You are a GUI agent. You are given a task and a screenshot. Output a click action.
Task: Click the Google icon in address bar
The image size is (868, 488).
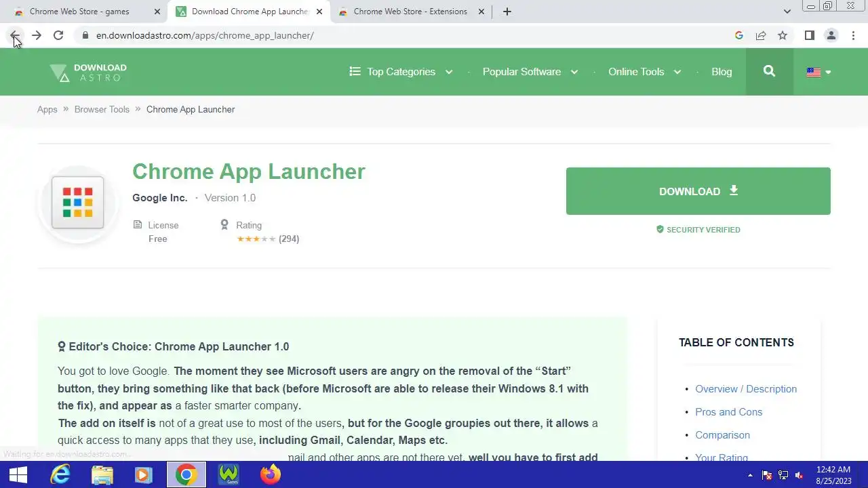pyautogui.click(x=739, y=35)
